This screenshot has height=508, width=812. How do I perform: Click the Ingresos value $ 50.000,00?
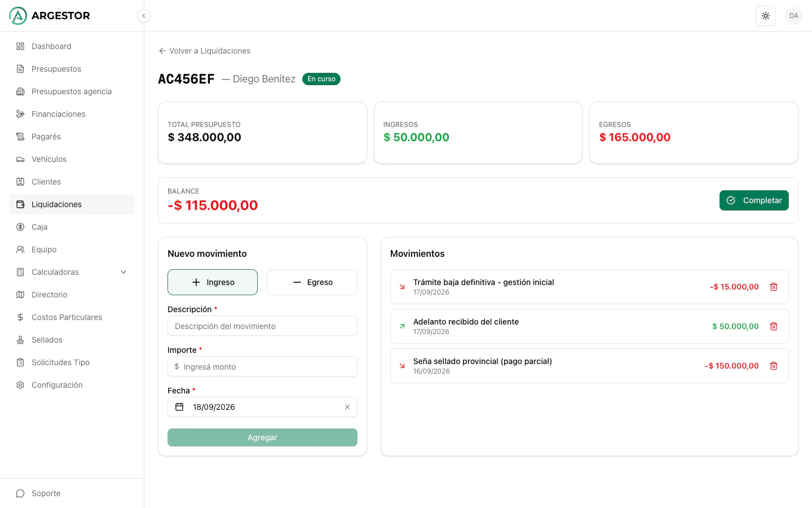[416, 137]
